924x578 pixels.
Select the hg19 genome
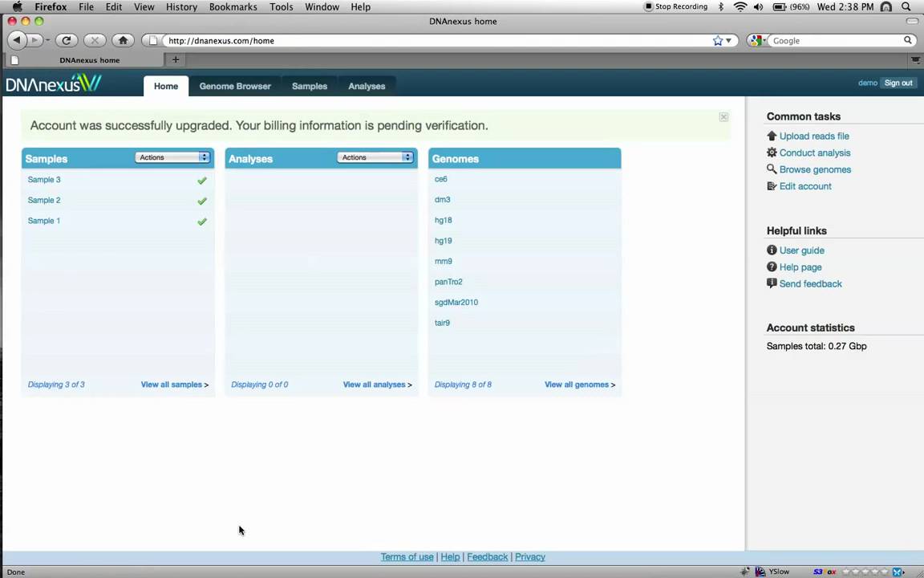[443, 241]
